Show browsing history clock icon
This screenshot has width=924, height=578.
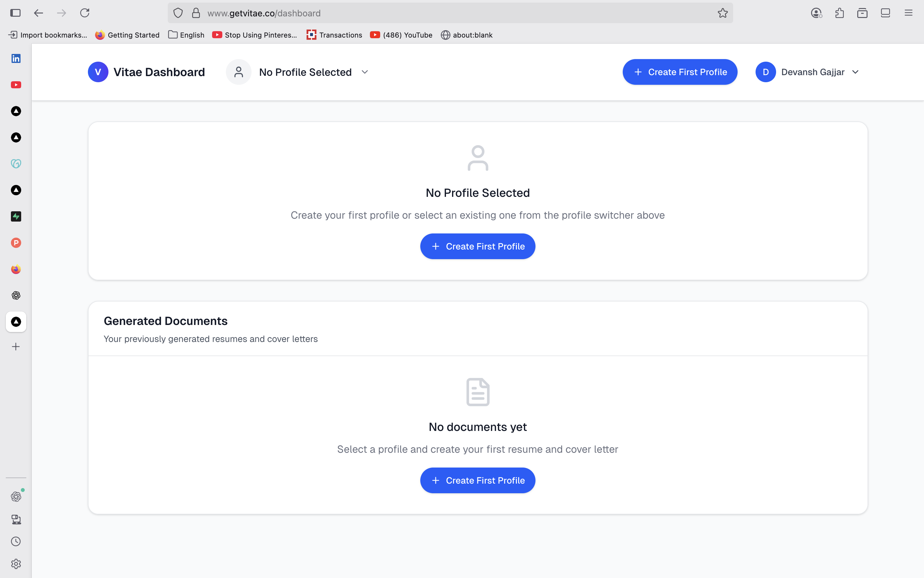coord(16,541)
